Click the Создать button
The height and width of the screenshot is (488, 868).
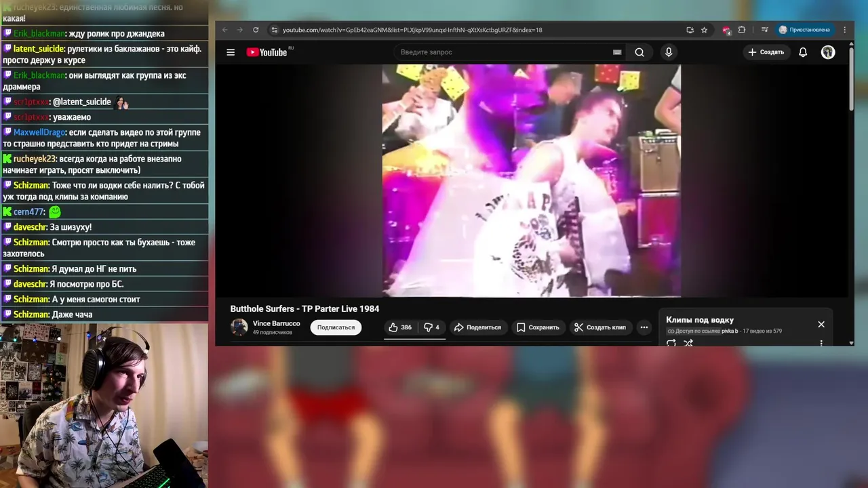766,52
